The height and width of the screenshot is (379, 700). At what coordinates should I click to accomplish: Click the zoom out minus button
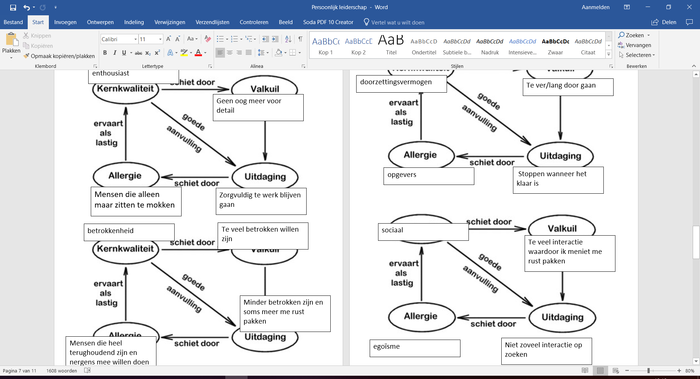pyautogui.click(x=627, y=371)
